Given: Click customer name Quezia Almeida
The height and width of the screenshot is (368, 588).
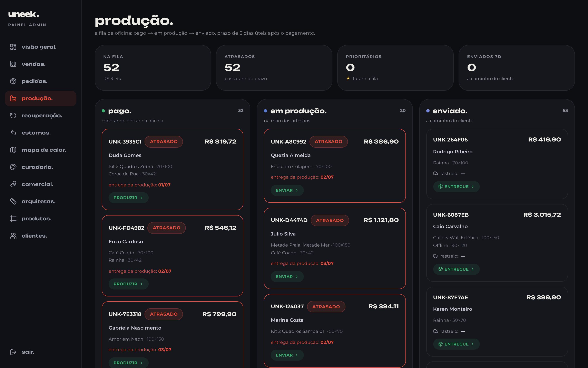Looking at the screenshot, I should point(291,155).
